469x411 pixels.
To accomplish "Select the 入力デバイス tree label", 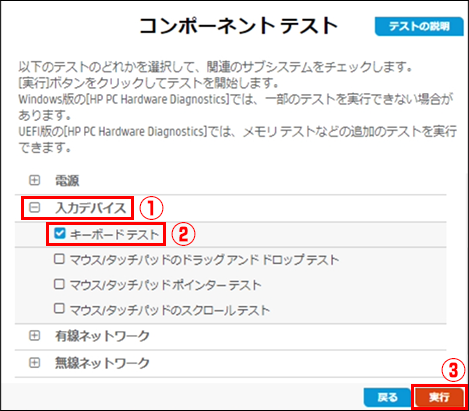I will point(91,208).
